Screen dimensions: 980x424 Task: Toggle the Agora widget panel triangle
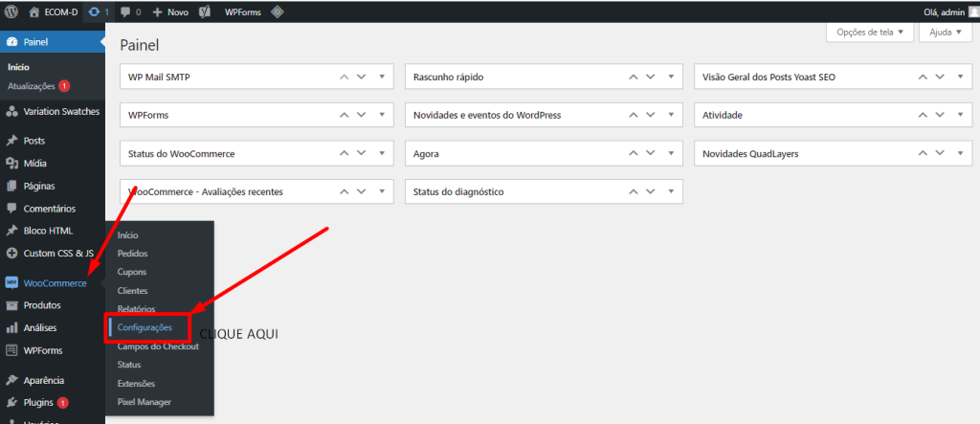[671, 153]
